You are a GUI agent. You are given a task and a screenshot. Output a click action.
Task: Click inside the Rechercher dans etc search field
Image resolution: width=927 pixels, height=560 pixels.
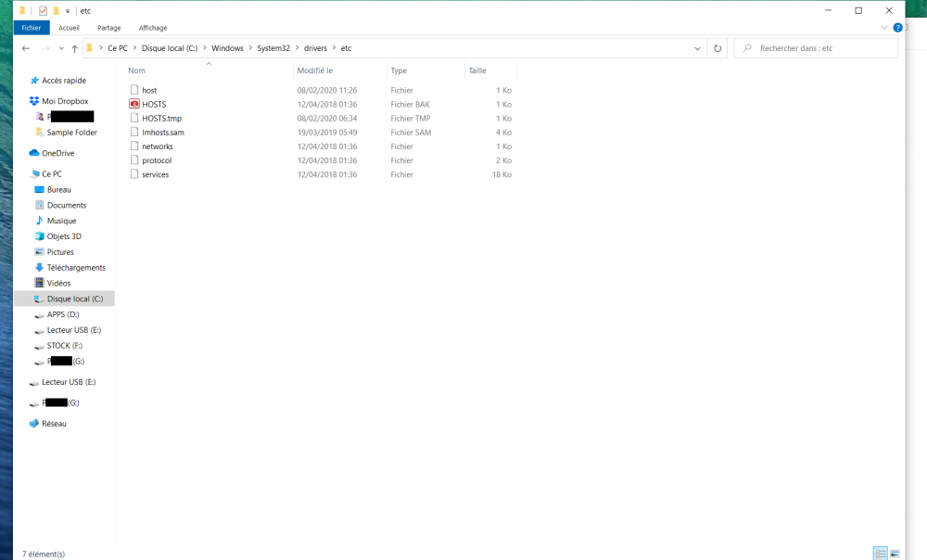(x=816, y=47)
